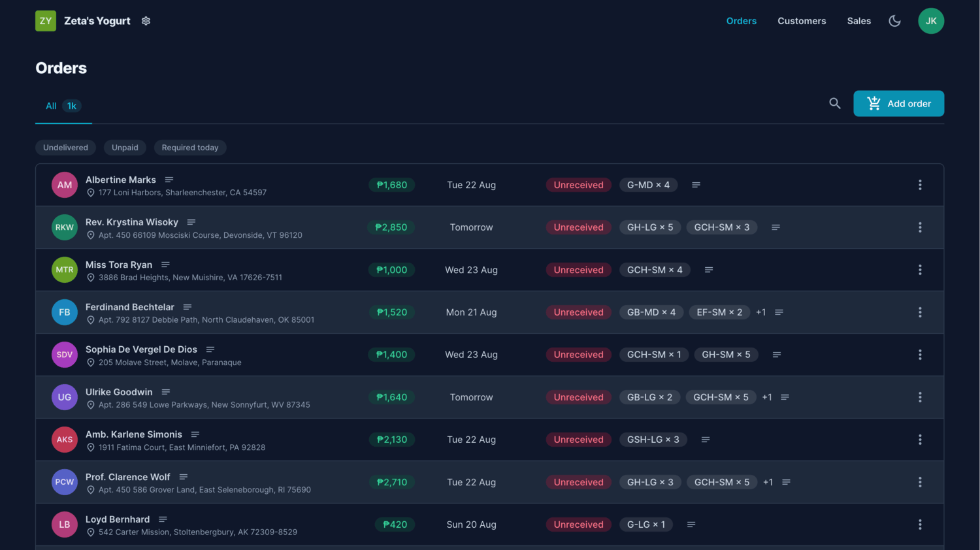The height and width of the screenshot is (550, 980).
Task: Click FB avatar for Ferdinand Bechtelar
Action: tap(65, 312)
